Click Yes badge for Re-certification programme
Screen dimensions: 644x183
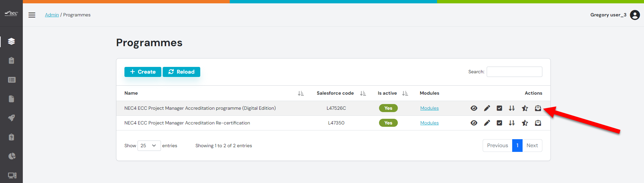pos(388,123)
